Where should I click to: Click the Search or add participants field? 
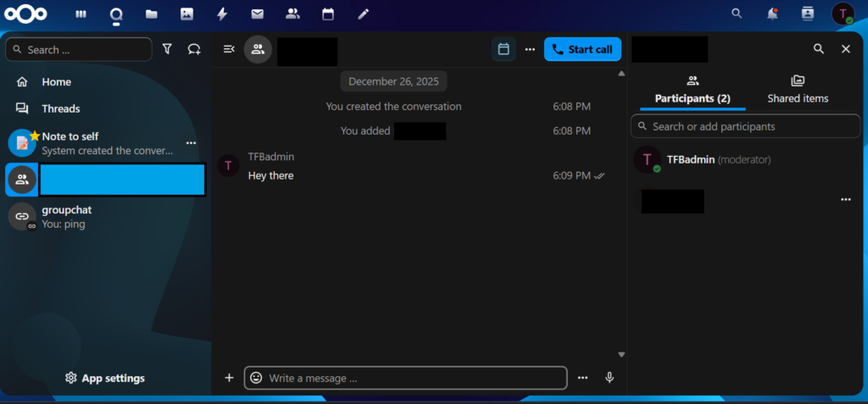click(x=746, y=126)
